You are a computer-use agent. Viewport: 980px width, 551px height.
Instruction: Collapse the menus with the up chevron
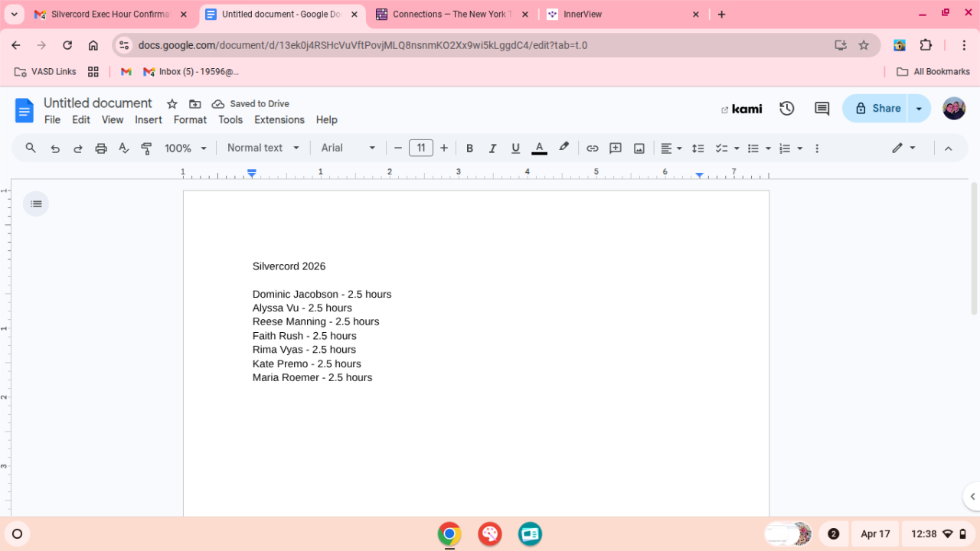pos(949,148)
